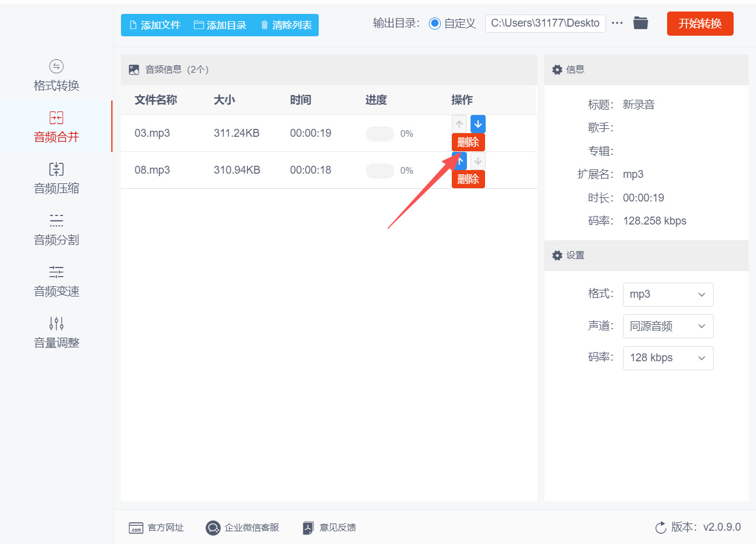Viewport: 756px width, 544px height.
Task: Open the 声道 同源音频 dropdown
Action: pos(668,326)
